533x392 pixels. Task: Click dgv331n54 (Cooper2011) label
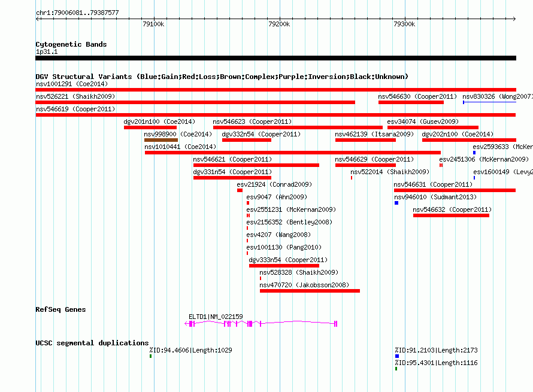[x=232, y=172]
